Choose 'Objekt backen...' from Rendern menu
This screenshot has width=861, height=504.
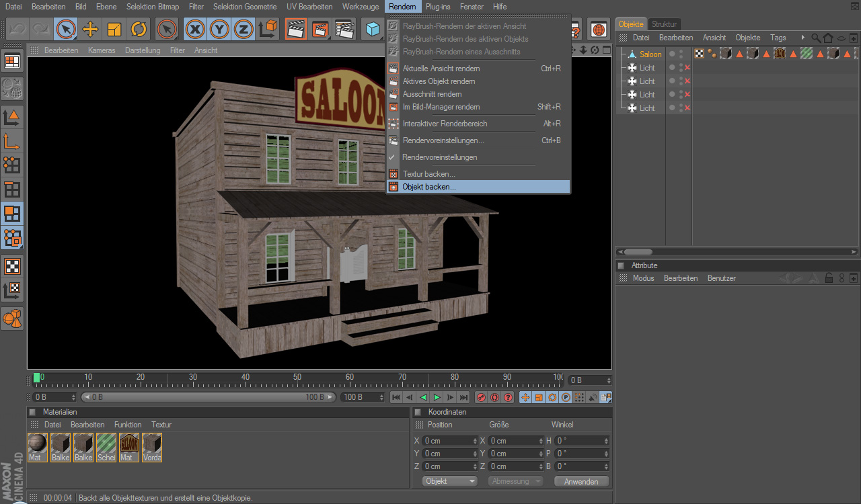click(429, 187)
